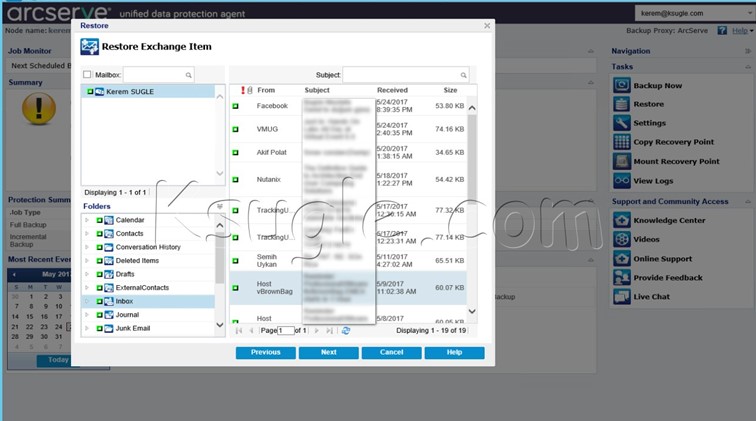This screenshot has width=756, height=421.
Task: Click the attachment column header icon
Action: click(250, 90)
